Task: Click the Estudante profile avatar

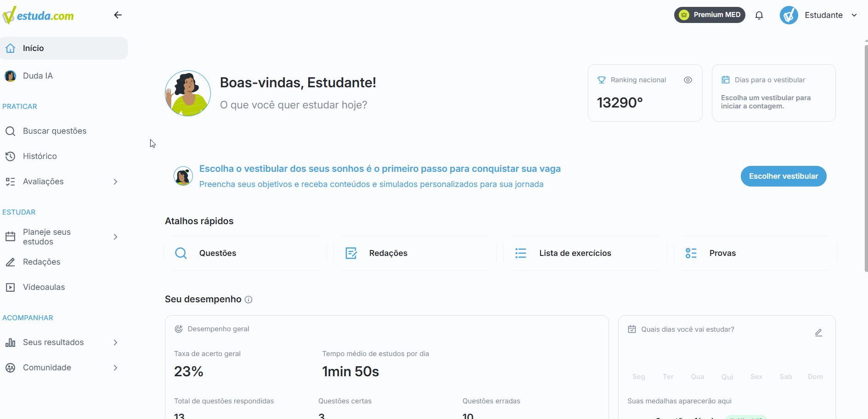Action: pos(789,15)
